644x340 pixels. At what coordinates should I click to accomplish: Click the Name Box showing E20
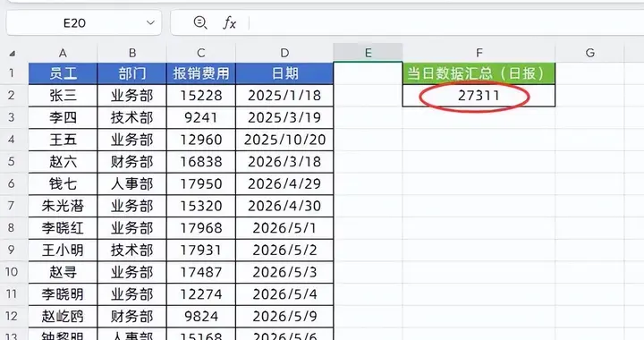coord(84,22)
